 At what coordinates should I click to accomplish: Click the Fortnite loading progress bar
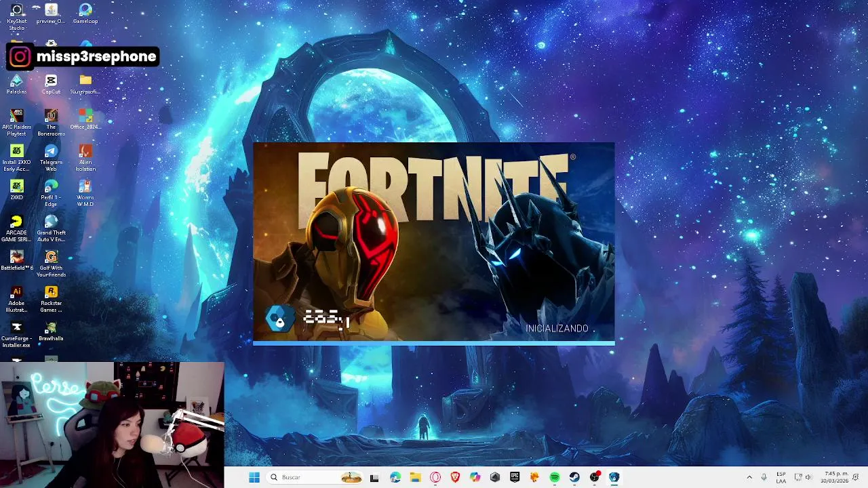tap(434, 343)
